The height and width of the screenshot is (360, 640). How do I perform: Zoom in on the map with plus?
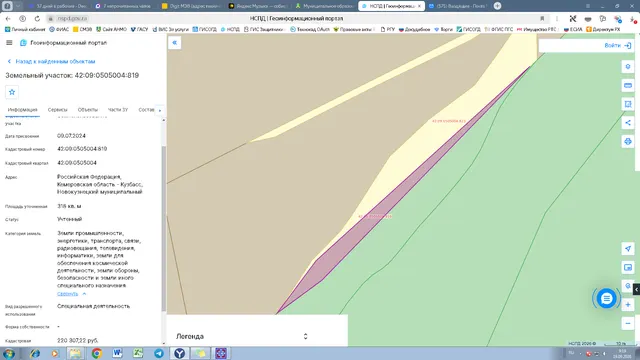628,305
